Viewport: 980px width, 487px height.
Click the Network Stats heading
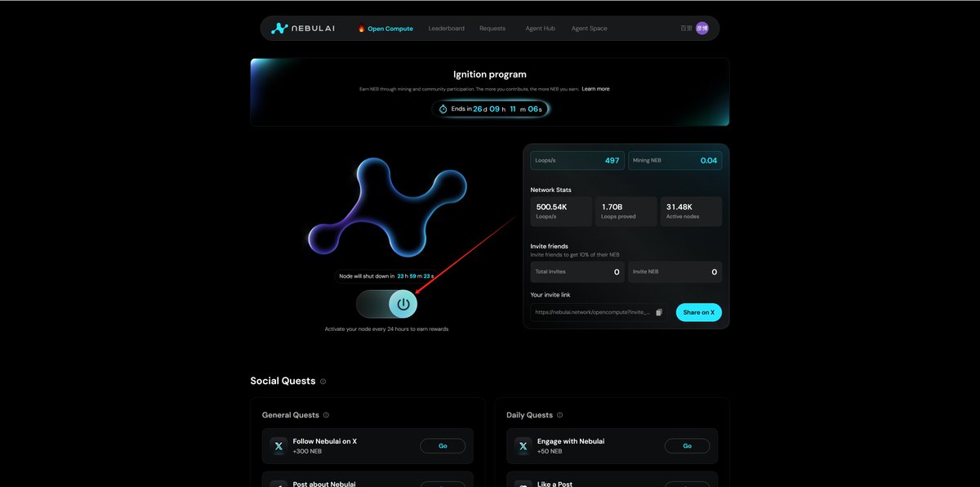coord(551,190)
